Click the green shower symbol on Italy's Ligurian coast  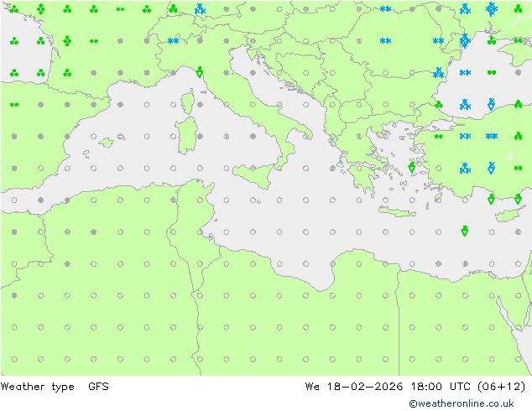[200, 72]
